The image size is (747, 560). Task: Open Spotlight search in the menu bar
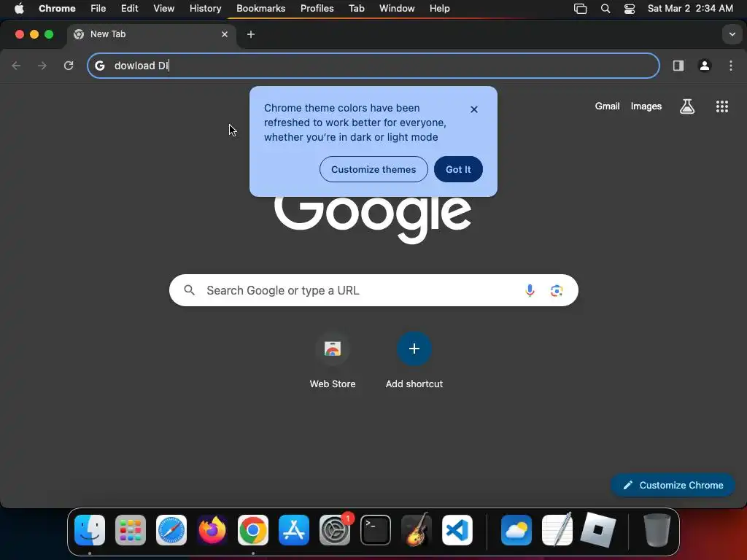point(605,9)
